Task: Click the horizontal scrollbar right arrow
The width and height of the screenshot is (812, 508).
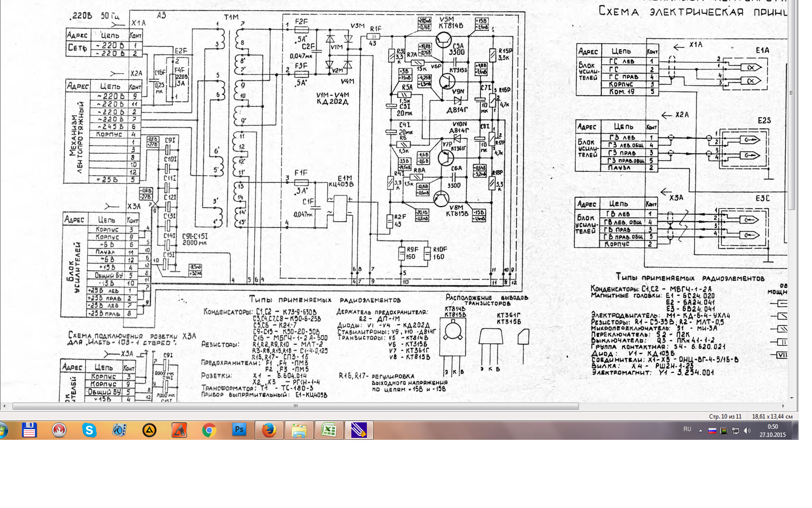Action: (783, 406)
